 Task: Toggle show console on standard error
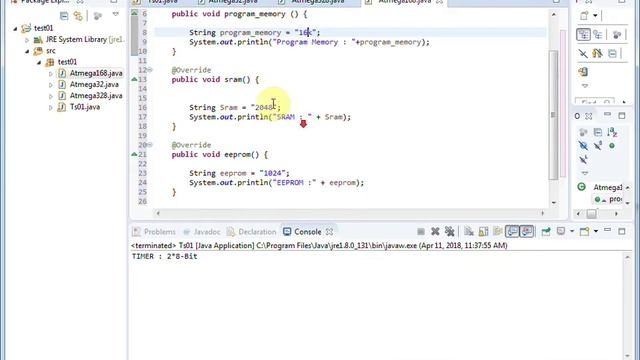527,231
